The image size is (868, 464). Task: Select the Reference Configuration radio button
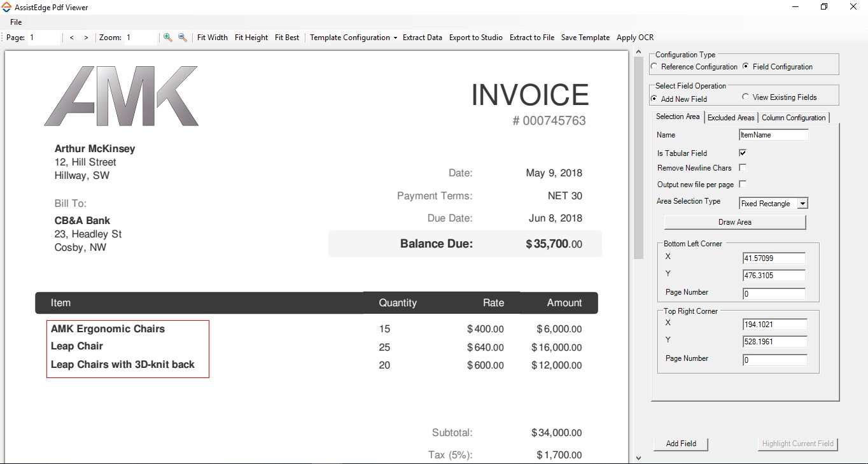pyautogui.click(x=654, y=67)
